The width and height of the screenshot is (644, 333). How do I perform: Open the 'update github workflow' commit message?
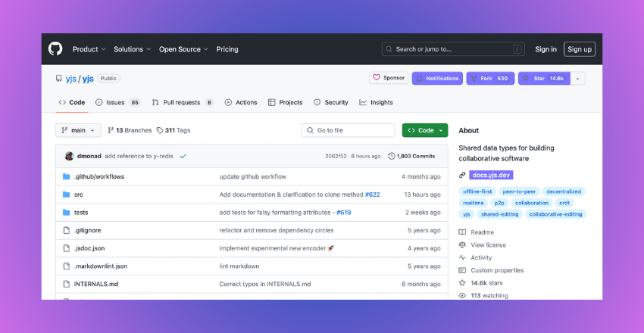pos(252,177)
